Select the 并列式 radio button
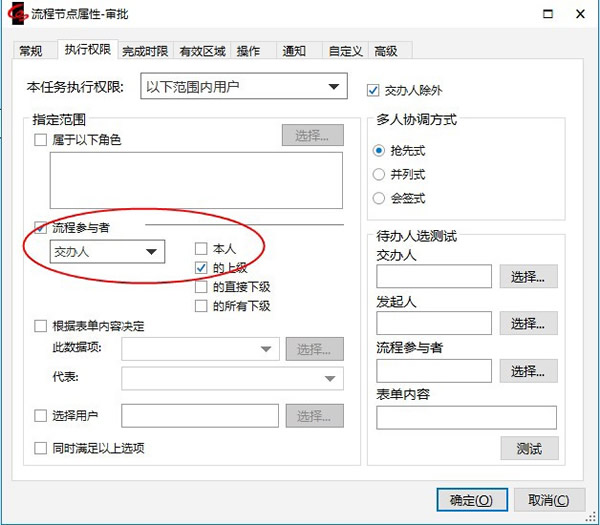Screen dimensions: 600x525 [378, 174]
